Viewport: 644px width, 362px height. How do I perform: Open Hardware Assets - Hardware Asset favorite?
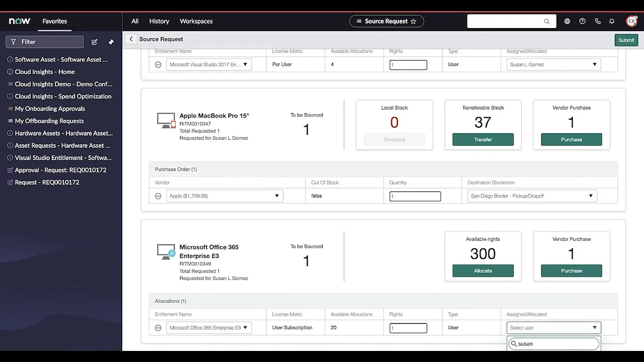(64, 133)
